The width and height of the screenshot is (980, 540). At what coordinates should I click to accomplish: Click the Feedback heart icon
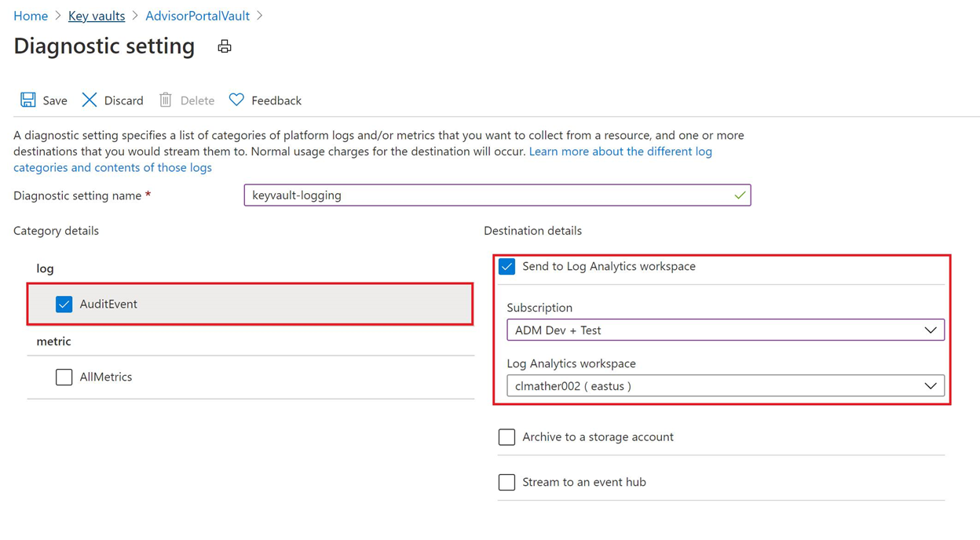click(x=236, y=100)
